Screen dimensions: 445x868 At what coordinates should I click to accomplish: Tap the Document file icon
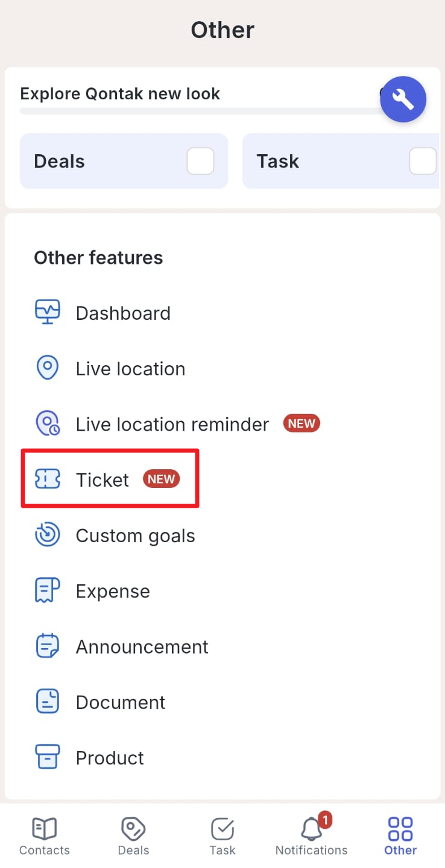coord(47,702)
